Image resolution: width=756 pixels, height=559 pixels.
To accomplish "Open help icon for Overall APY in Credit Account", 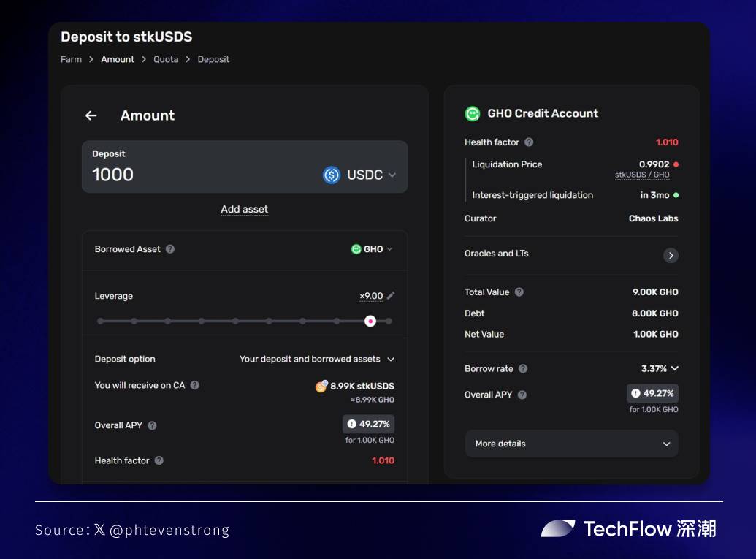I will [x=522, y=395].
